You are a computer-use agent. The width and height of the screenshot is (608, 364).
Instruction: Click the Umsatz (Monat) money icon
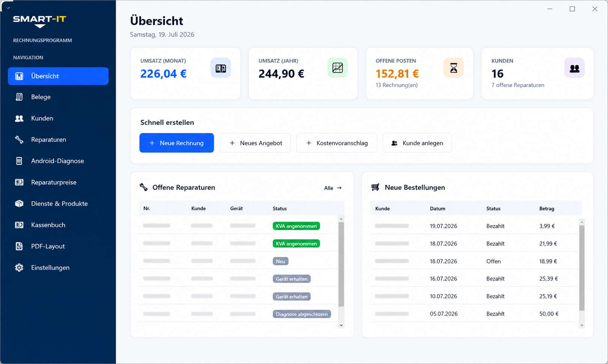(221, 68)
